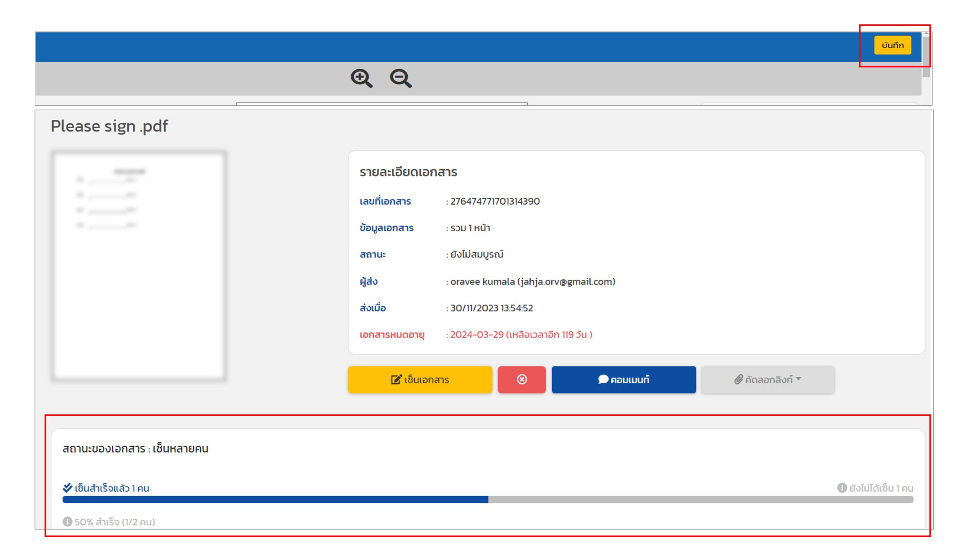Click the pencil icon on เซ็นเอกสาร button

point(396,380)
